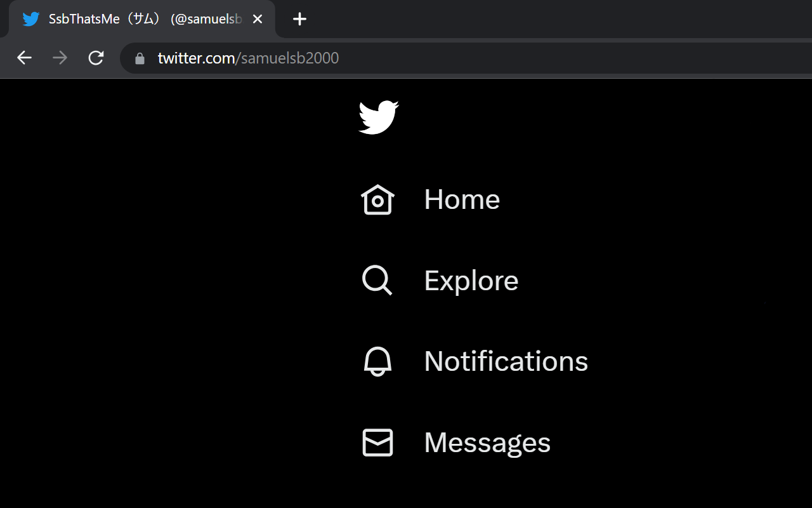Go to the Home label

coord(462,199)
